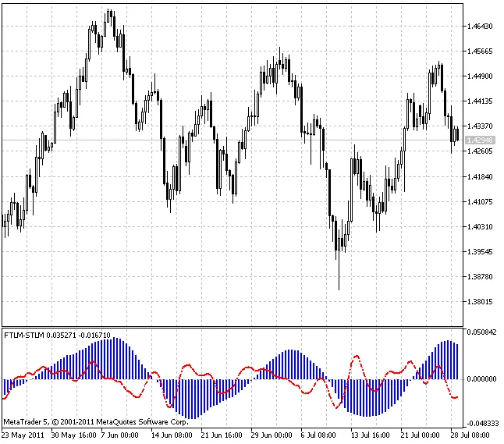
Task: Click the MetaTrader 5 copyright text
Action: click(x=96, y=422)
